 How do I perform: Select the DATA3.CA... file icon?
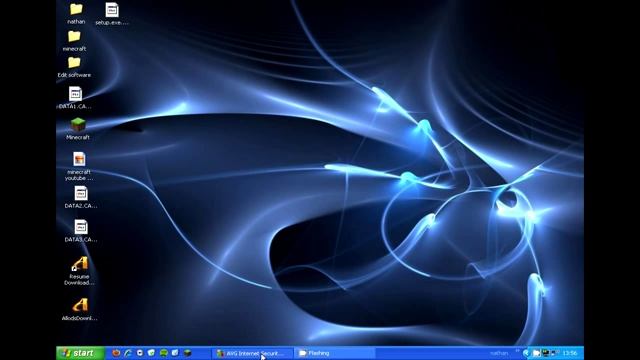pyautogui.click(x=81, y=227)
